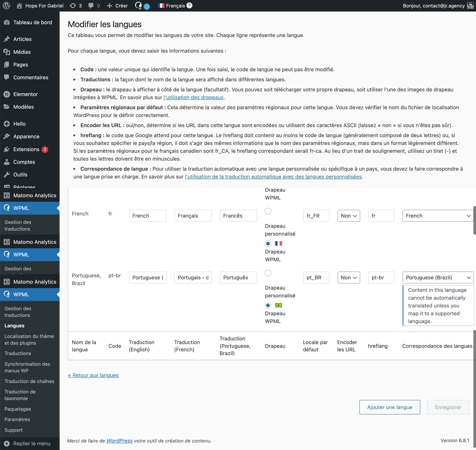The image size is (476, 450).
Task: Visit site via Hope For Gabriel home icon
Action: coord(19,6)
